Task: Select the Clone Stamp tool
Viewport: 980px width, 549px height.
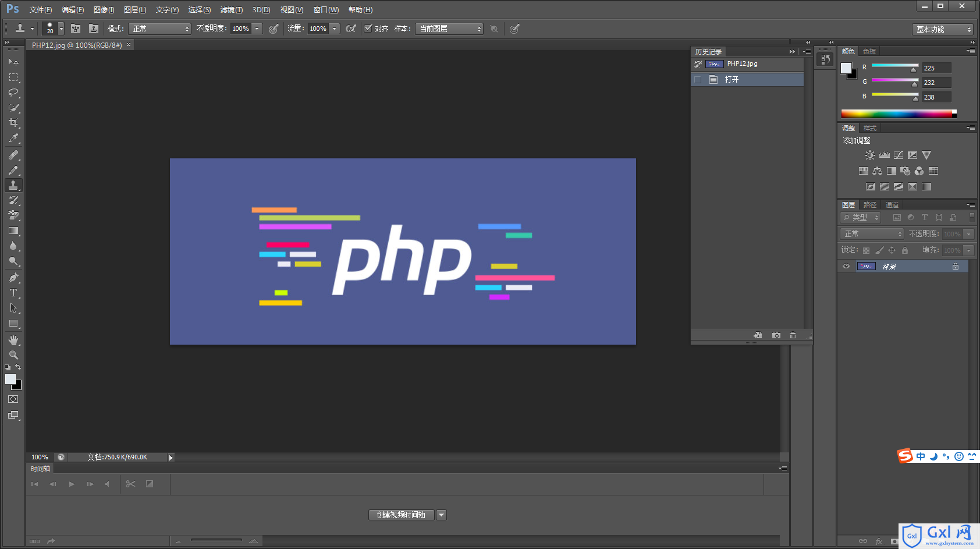Action: (x=13, y=185)
